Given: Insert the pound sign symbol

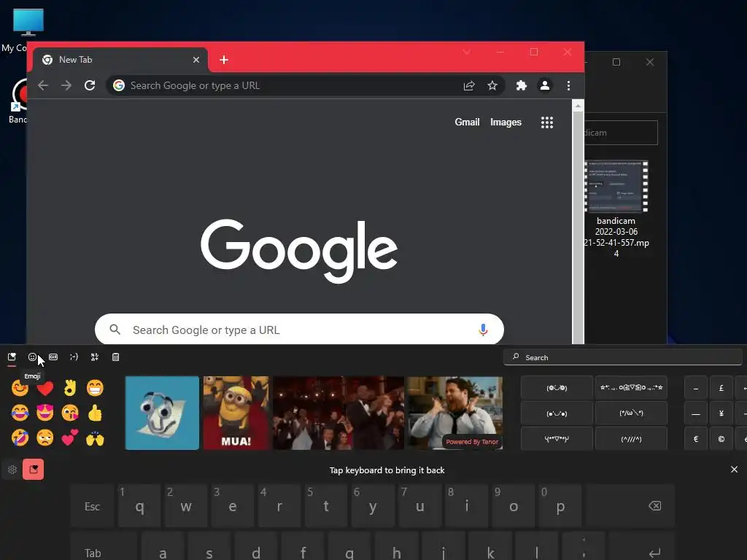Looking at the screenshot, I should click(721, 388).
